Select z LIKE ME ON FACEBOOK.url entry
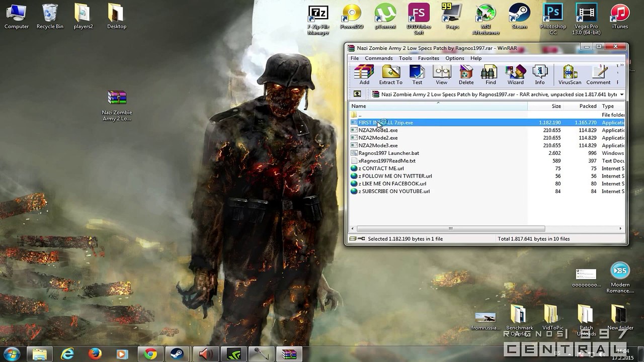 pos(487,184)
